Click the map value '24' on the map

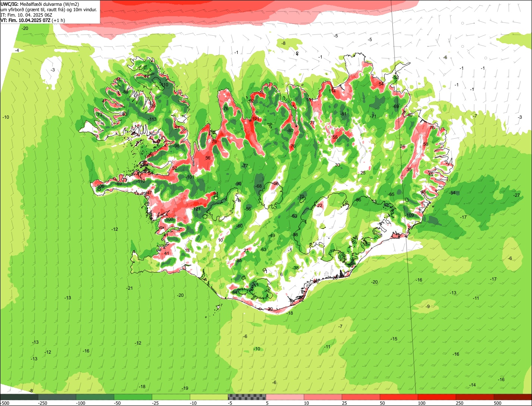[x=402, y=146]
